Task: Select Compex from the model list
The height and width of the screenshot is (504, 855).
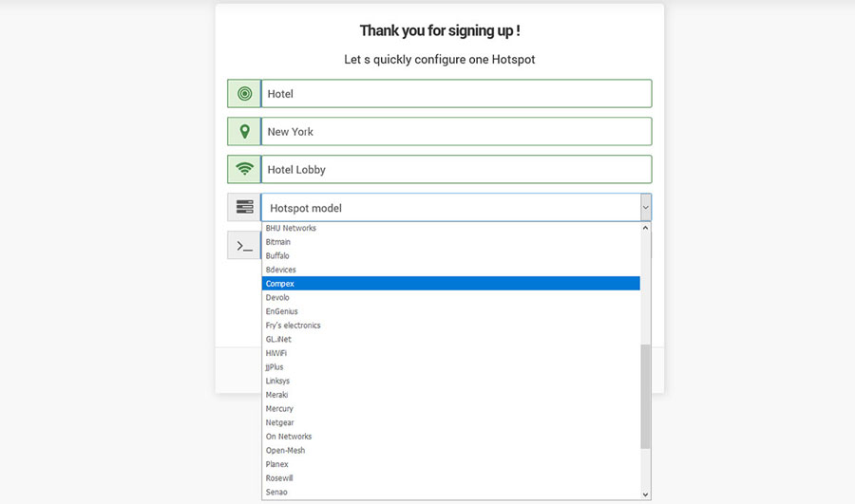Action: 451,284
